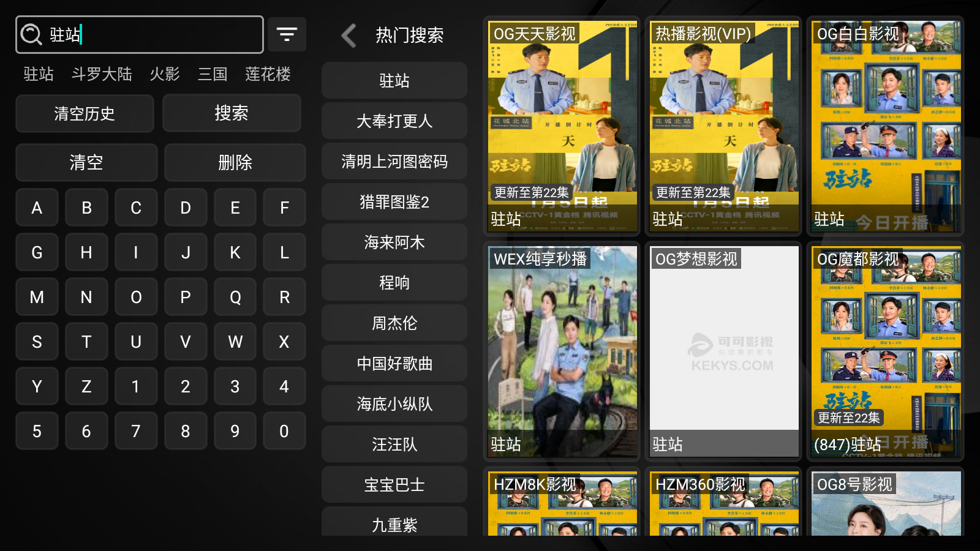Choose hot search 驻站 in the list
Screen dimensions: 980x551
click(x=394, y=80)
